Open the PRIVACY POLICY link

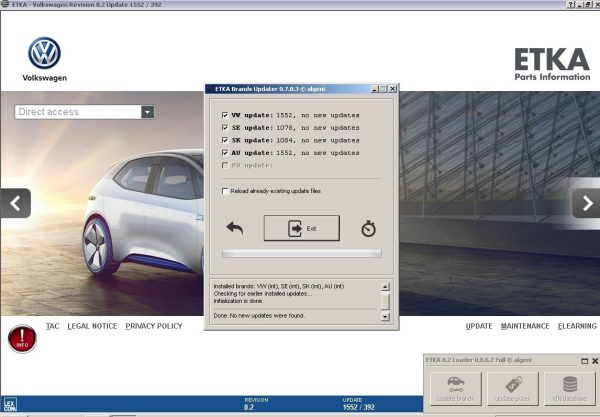point(154,326)
